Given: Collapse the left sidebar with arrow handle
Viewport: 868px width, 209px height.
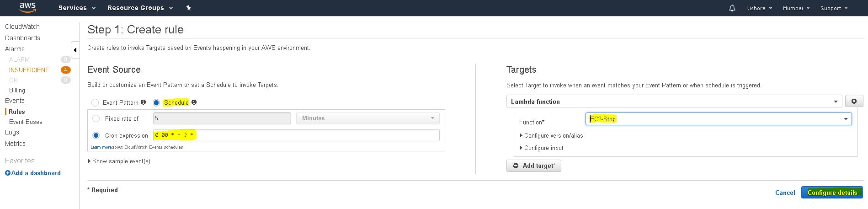Looking at the screenshot, I should [x=75, y=50].
